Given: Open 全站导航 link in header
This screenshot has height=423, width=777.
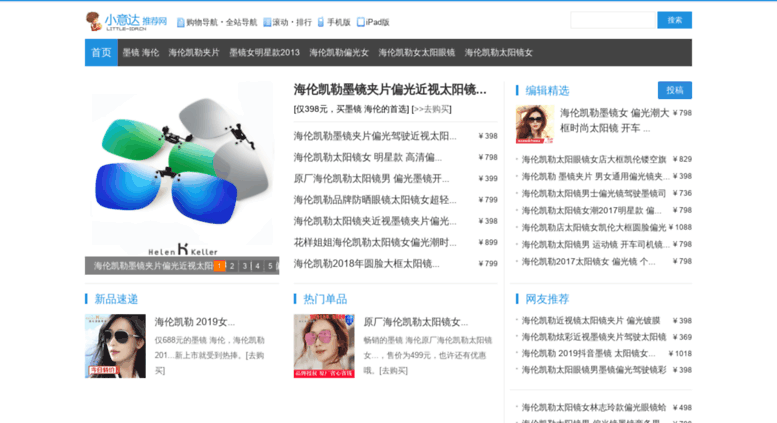Looking at the screenshot, I should coord(241,22).
